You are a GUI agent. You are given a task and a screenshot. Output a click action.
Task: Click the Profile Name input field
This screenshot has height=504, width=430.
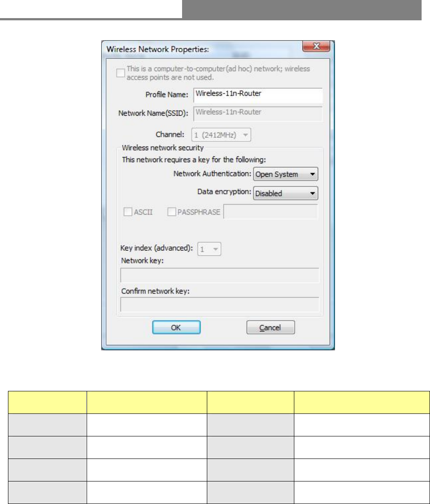tap(258, 95)
